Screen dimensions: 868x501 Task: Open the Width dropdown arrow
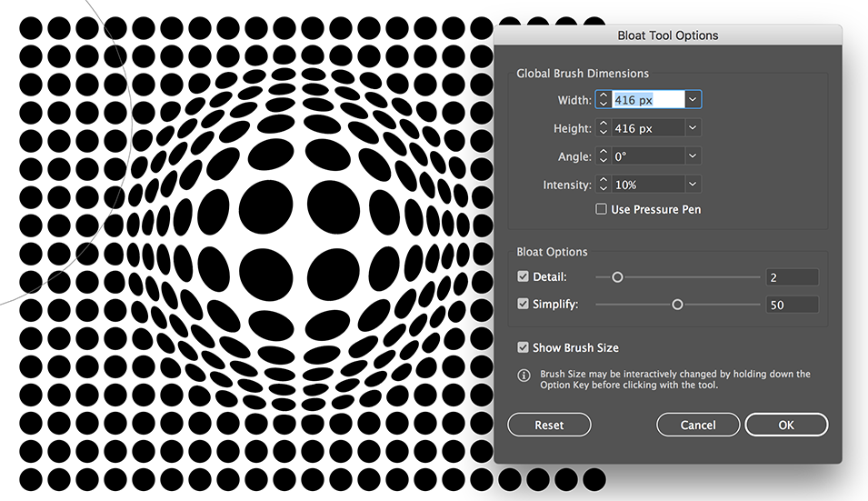coord(693,100)
